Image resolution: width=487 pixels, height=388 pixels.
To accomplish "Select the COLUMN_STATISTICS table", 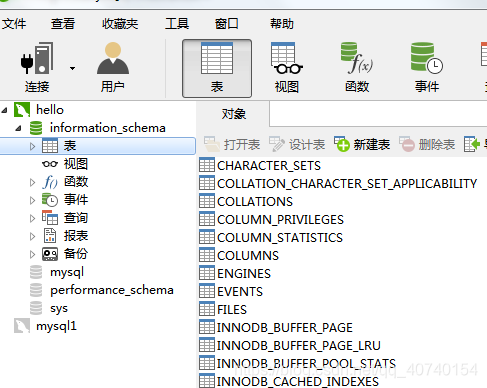I will pos(280,238).
